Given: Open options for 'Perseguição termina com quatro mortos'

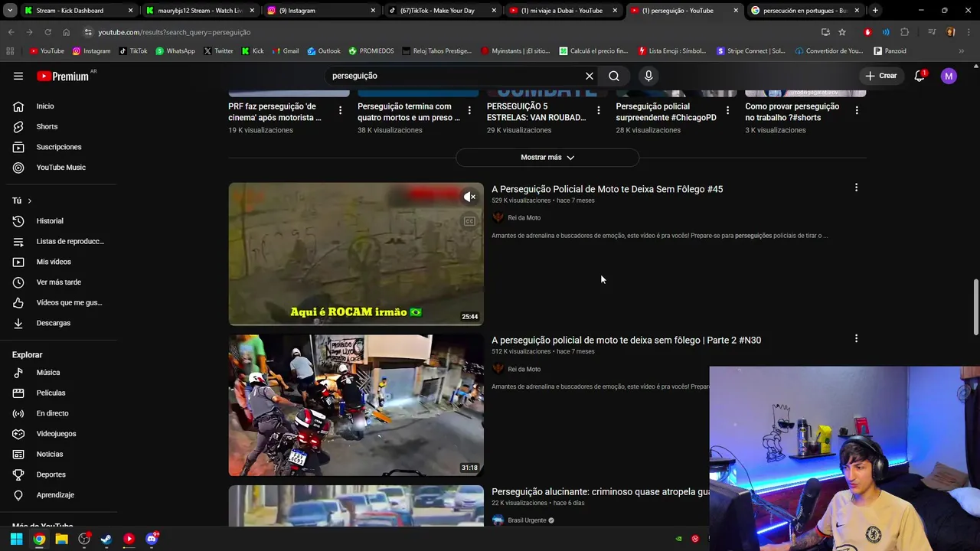Looking at the screenshot, I should click(469, 111).
